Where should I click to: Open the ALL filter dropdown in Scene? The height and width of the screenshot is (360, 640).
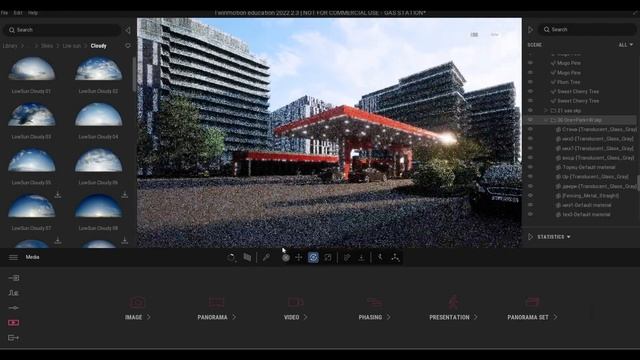(626, 44)
